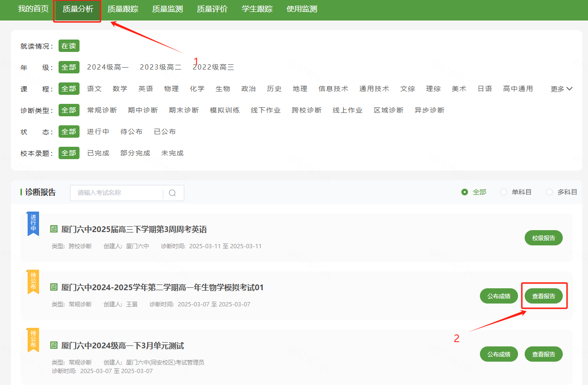Viewport: 588px width, 385px height.
Task: Select the 多科目 radio button
Action: (x=549, y=192)
